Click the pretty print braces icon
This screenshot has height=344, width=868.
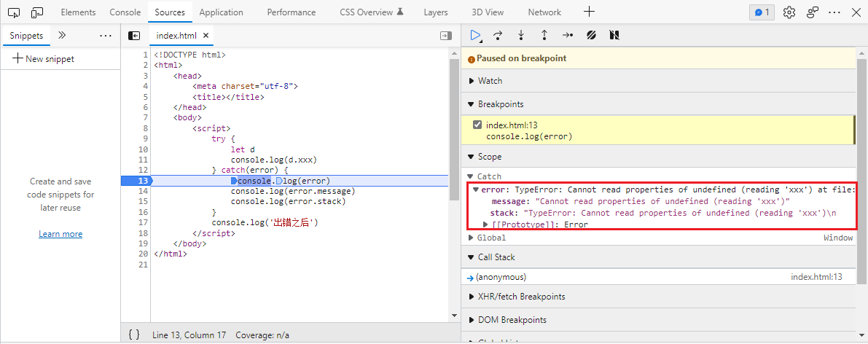(x=134, y=335)
